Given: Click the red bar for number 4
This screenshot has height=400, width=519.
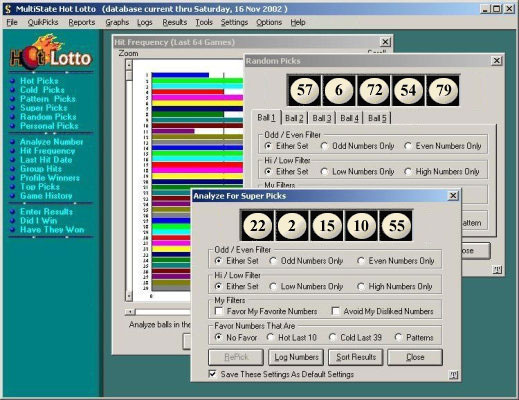Looking at the screenshot, I should (x=188, y=92).
